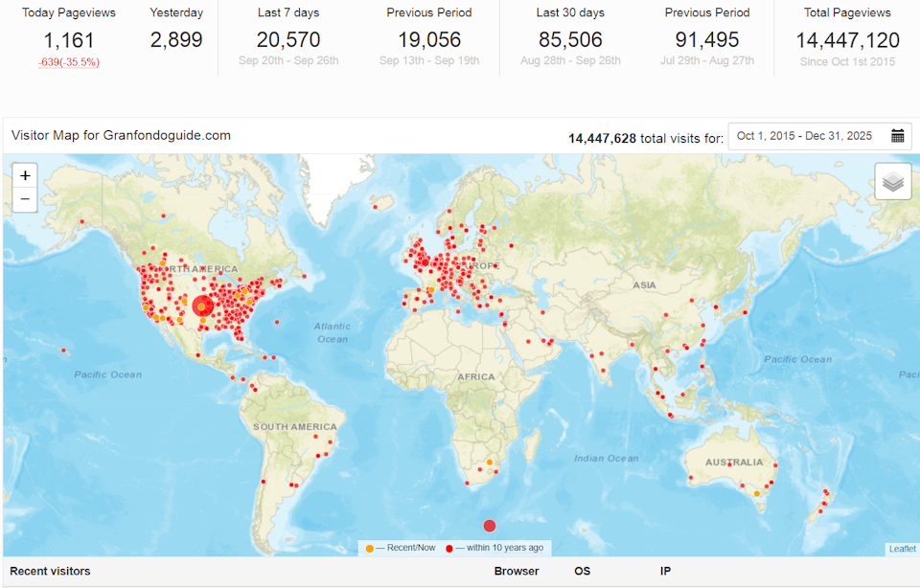Image resolution: width=920 pixels, height=588 pixels.
Task: Select the orange marker in South Africa
Action: pyautogui.click(x=490, y=463)
